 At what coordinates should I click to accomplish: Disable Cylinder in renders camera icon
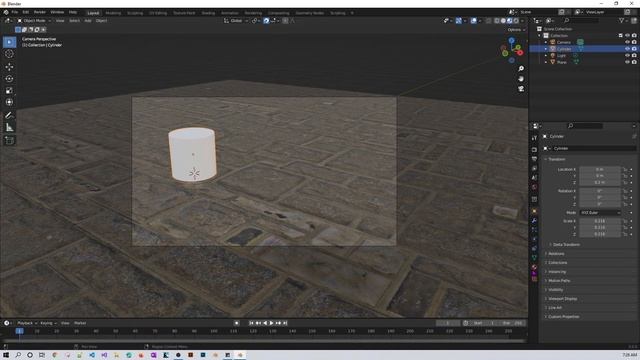(634, 49)
